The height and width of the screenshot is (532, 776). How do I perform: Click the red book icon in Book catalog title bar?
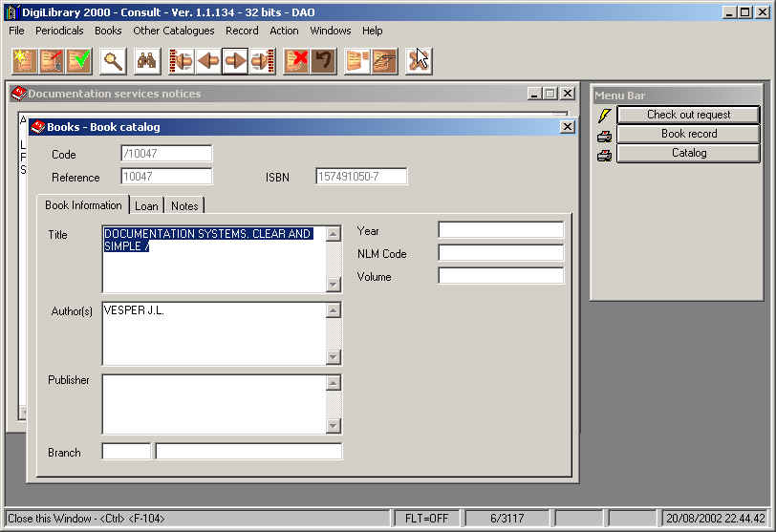[37, 127]
